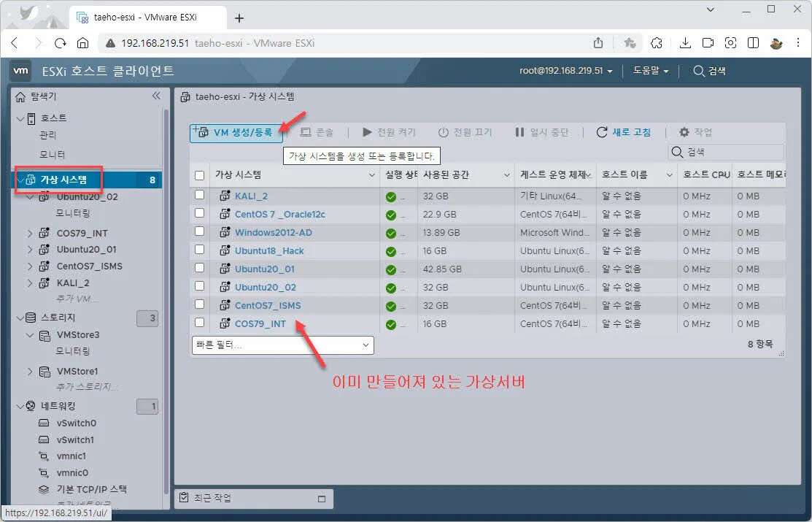
Task: Open the 작업 actions gear icon
Action: tap(684, 131)
